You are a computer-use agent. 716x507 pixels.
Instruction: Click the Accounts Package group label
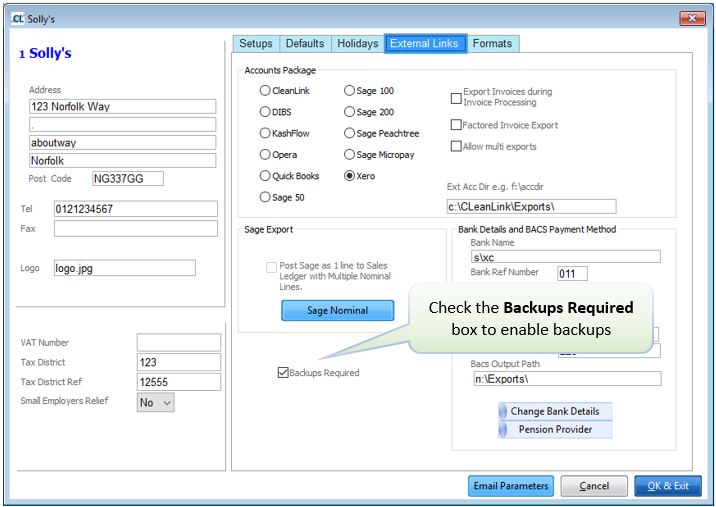tap(280, 70)
